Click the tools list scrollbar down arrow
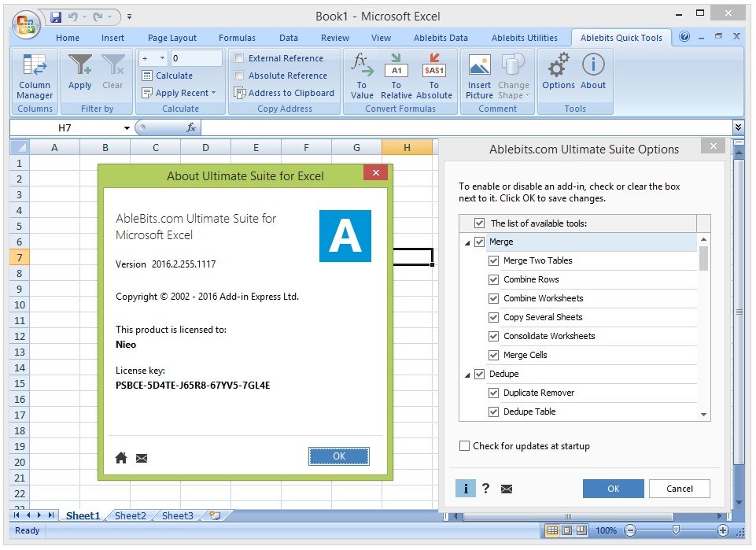This screenshot has height=550, width=756. coord(703,415)
